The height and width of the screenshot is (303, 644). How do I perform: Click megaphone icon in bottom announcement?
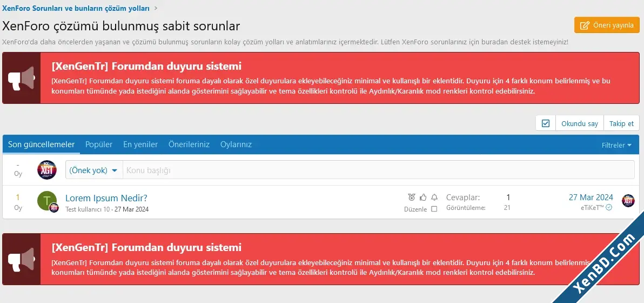pos(22,259)
